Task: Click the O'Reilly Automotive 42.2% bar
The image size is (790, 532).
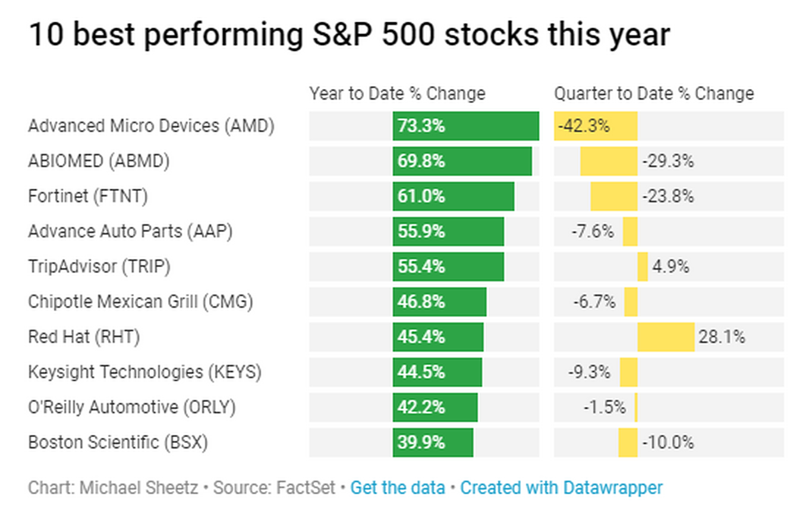Action: (435, 407)
